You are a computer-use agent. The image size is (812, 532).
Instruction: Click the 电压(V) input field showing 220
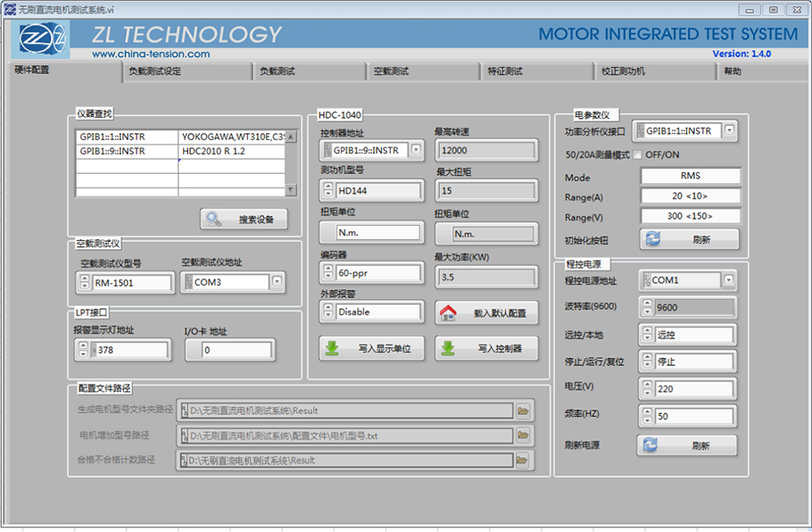pos(693,389)
